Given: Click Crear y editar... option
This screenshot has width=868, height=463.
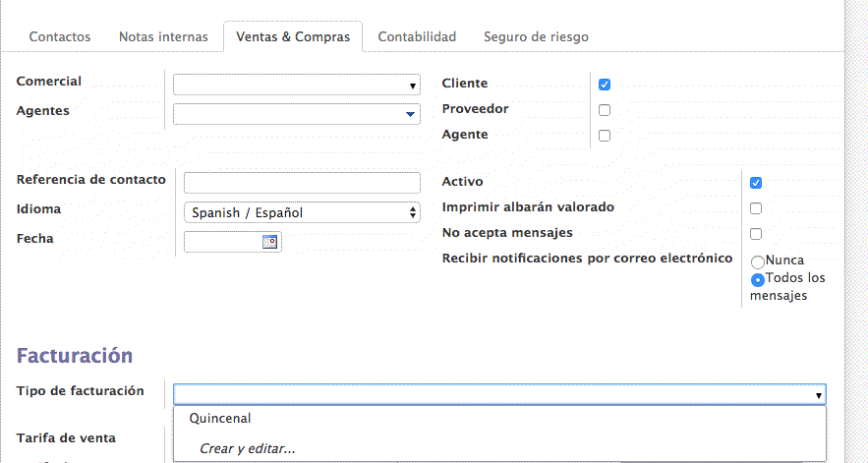Looking at the screenshot, I should 247,449.
